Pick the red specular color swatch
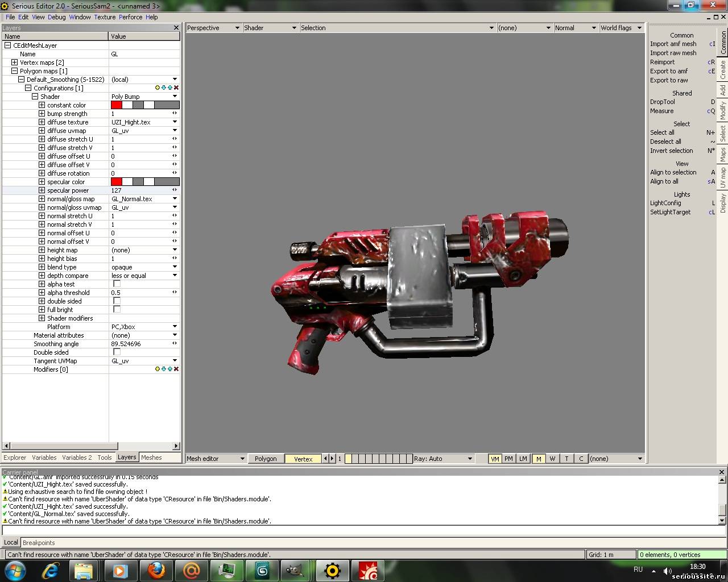This screenshot has height=582, width=728. point(117,182)
